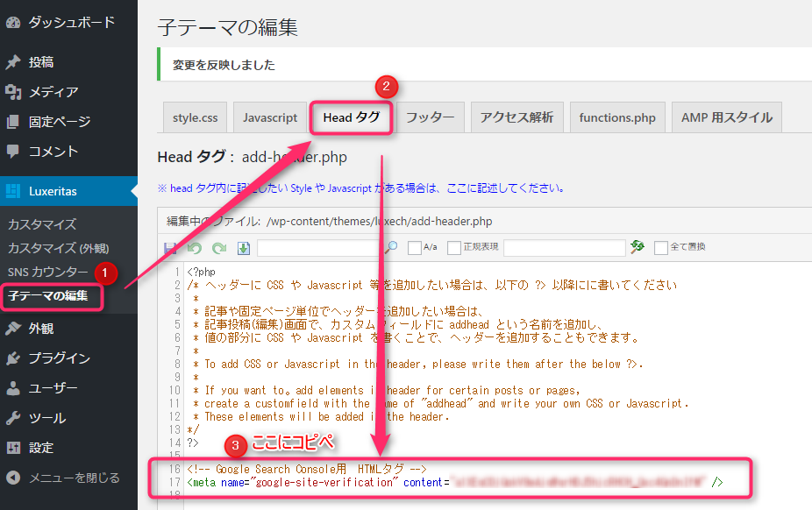Trigger replace with the green replace icon
812x510 pixels.
pyautogui.click(x=637, y=248)
